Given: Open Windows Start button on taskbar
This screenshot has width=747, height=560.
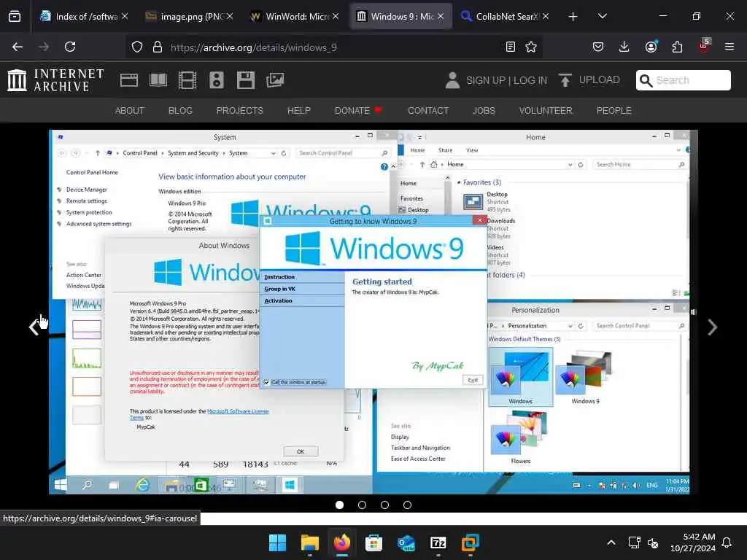Looking at the screenshot, I should tap(277, 542).
